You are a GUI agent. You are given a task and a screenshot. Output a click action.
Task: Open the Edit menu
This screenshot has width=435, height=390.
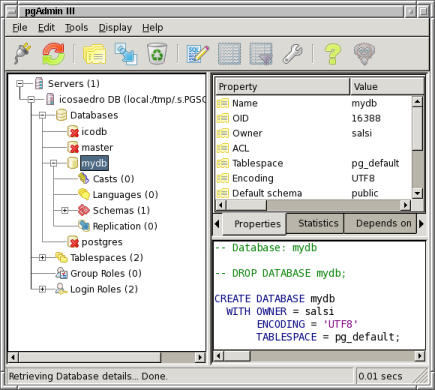point(46,27)
